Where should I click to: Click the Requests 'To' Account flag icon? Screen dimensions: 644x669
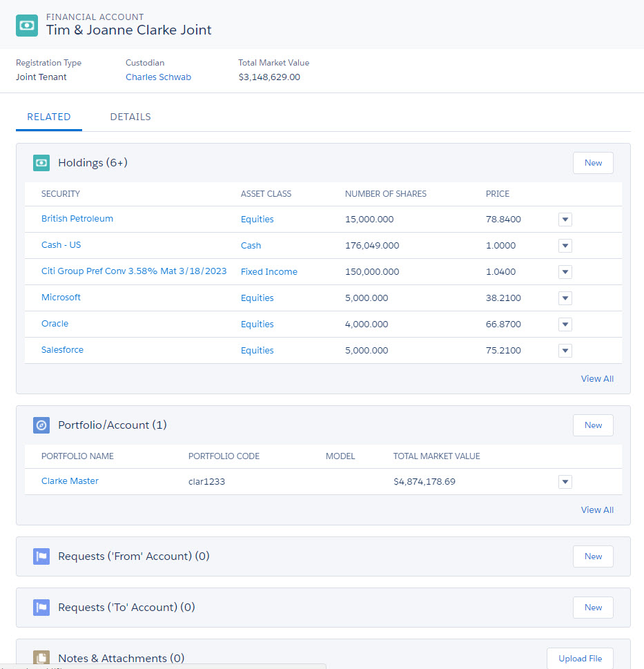[41, 608]
